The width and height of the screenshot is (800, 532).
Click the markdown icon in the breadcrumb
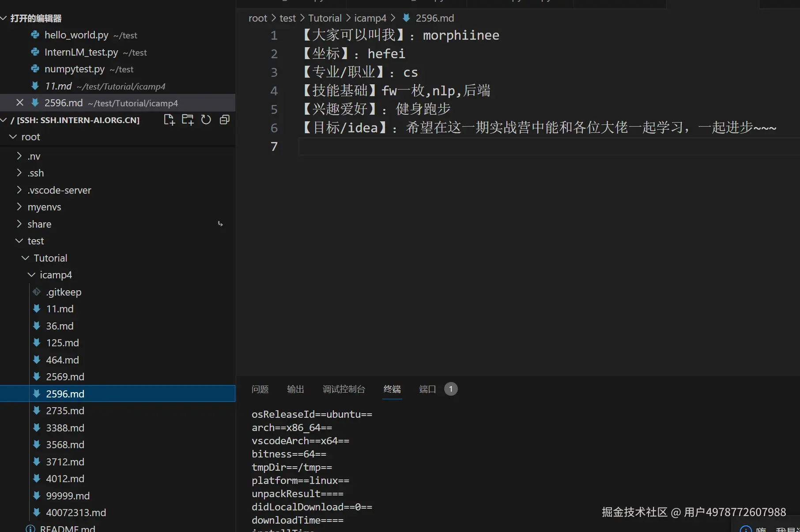click(x=406, y=18)
